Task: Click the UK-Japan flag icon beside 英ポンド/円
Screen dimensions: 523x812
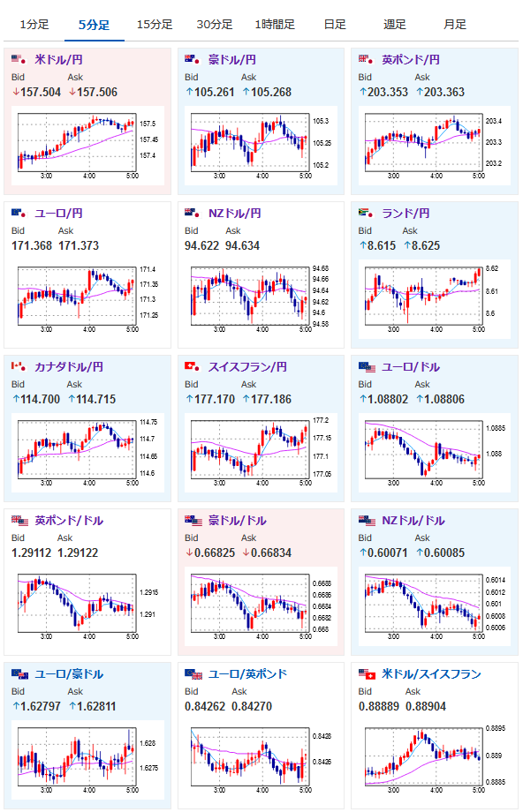Action: [366, 59]
